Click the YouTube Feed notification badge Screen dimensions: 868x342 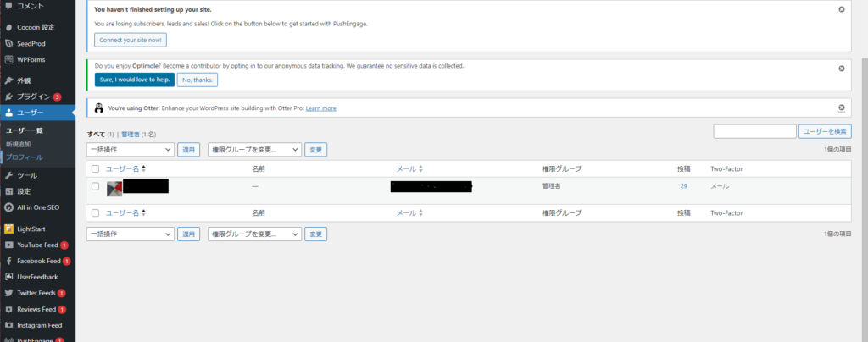(64, 245)
